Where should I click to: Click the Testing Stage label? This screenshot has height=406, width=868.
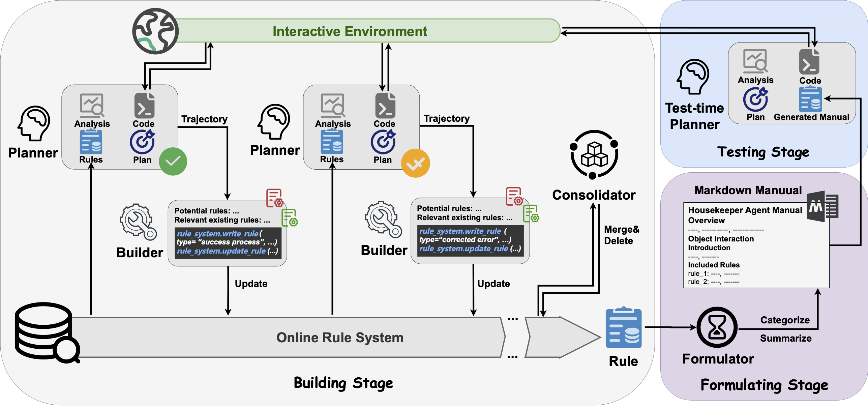point(763,152)
